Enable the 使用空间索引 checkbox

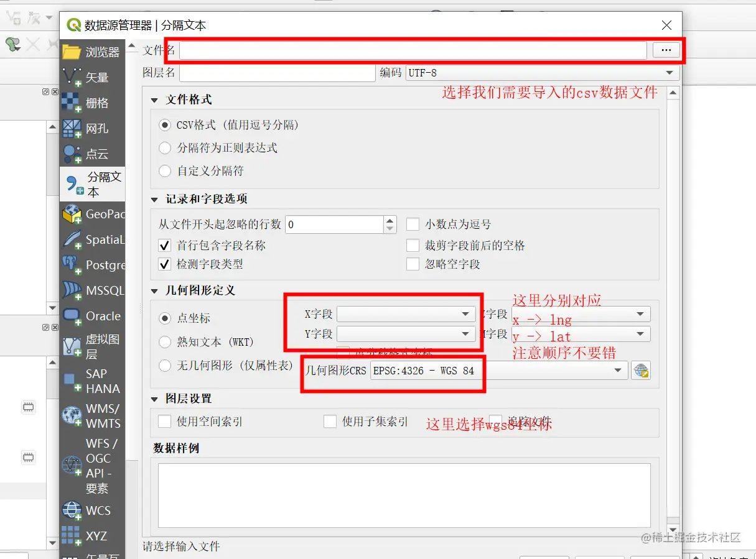pyautogui.click(x=164, y=422)
